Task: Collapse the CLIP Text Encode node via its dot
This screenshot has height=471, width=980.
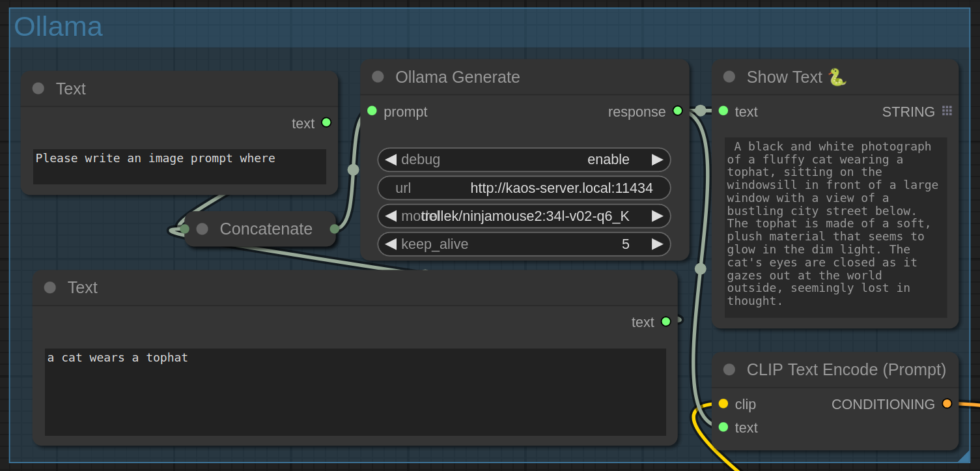Action: [x=729, y=369]
